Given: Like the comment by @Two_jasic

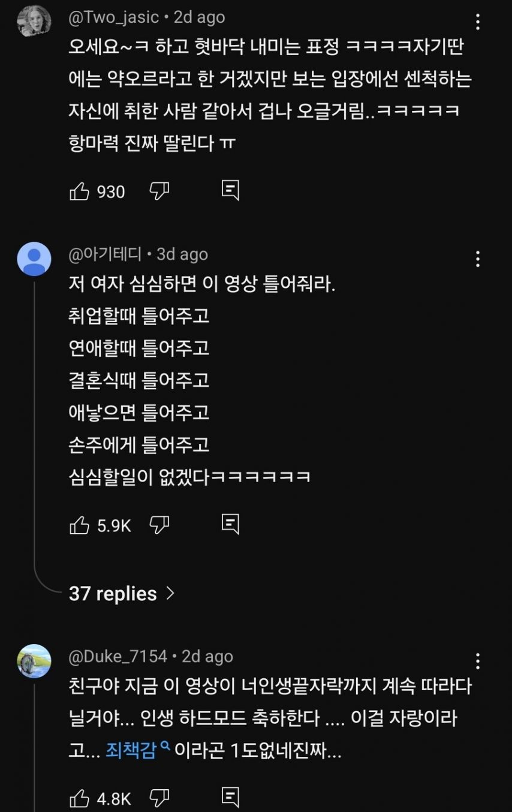Looking at the screenshot, I should [x=80, y=191].
